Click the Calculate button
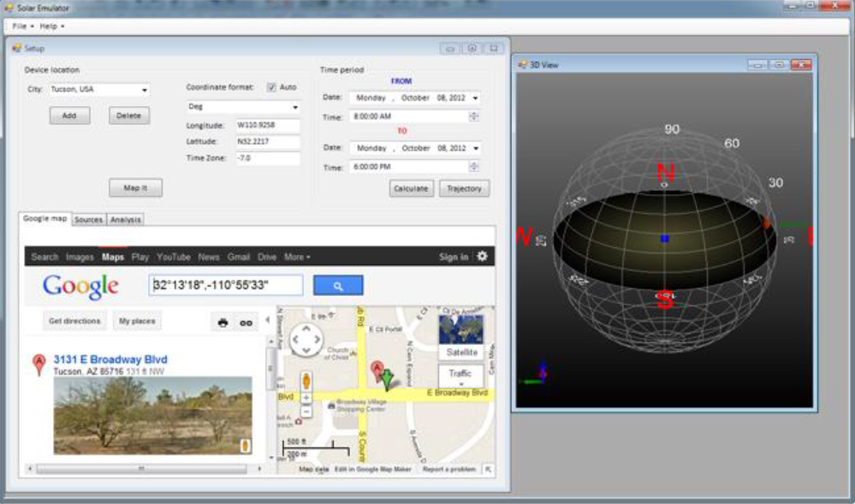 coord(412,189)
